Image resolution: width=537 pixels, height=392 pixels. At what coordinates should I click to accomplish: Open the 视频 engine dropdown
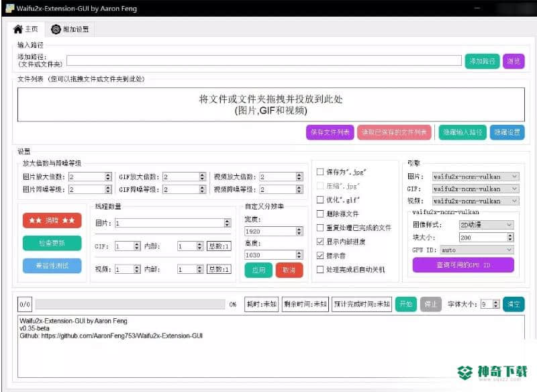click(475, 201)
